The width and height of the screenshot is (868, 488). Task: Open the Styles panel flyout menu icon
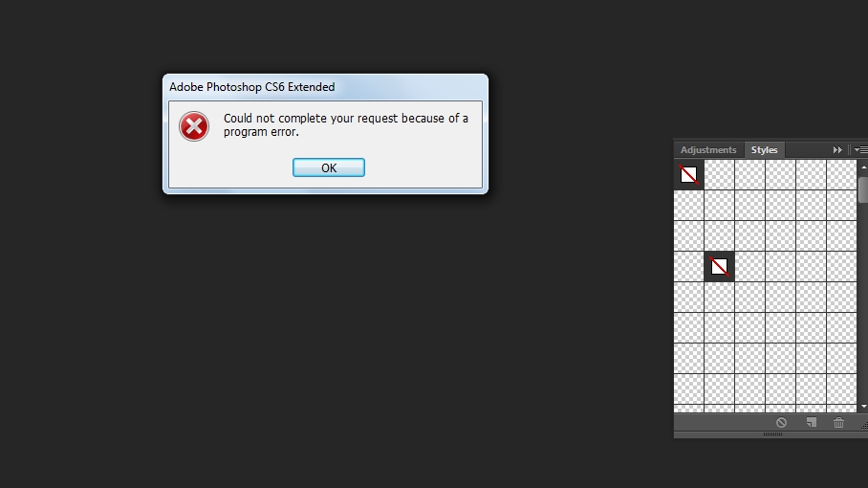click(x=860, y=150)
